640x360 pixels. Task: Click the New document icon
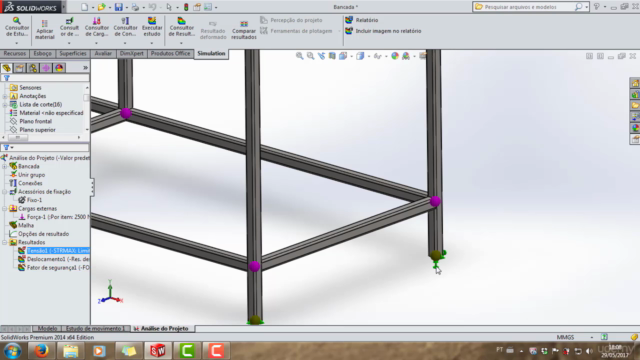click(x=84, y=7)
